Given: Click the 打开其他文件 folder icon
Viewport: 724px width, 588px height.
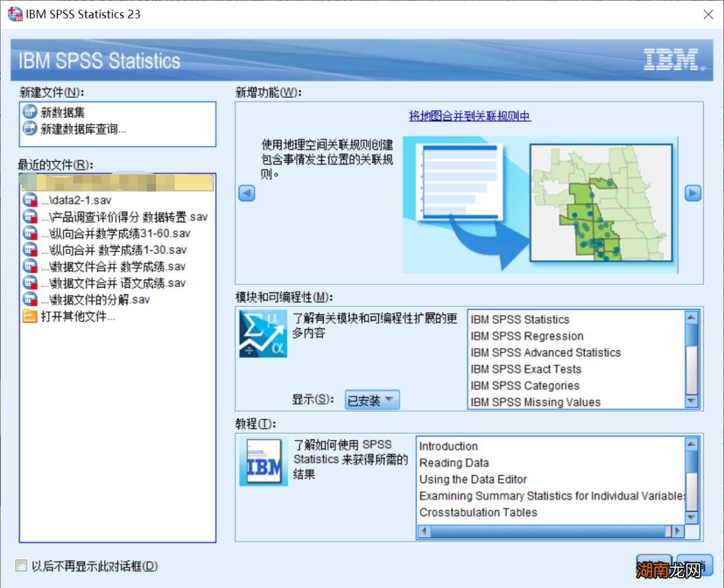Looking at the screenshot, I should (30, 316).
